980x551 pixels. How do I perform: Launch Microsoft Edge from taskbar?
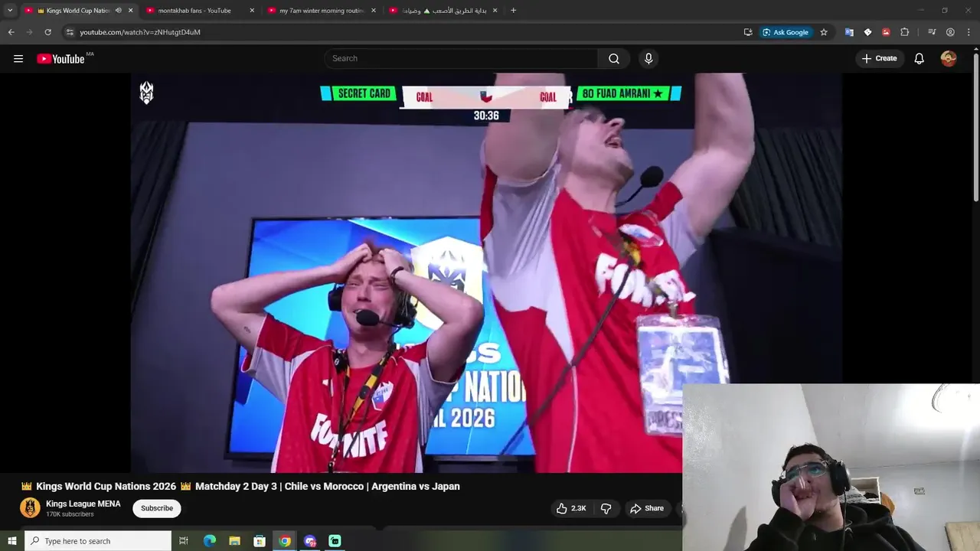coord(209,541)
